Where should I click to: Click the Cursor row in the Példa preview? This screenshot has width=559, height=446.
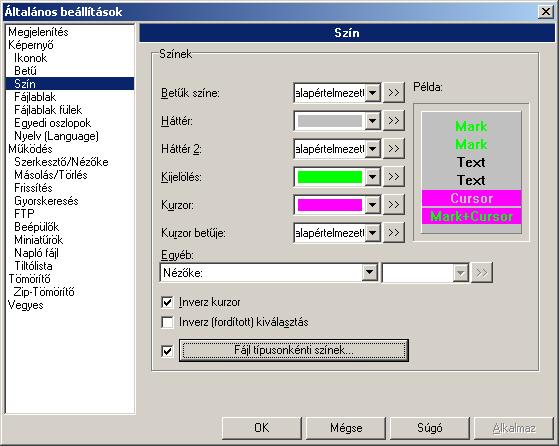pos(471,198)
